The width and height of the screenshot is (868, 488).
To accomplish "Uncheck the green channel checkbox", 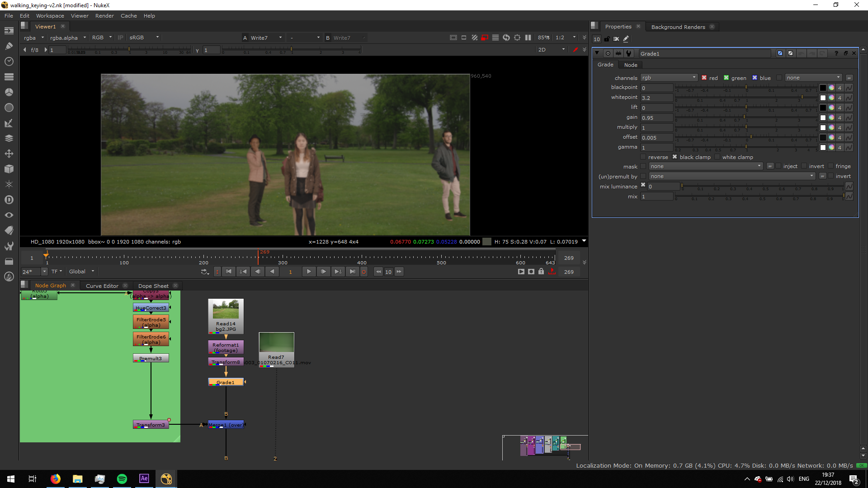I will tap(726, 78).
